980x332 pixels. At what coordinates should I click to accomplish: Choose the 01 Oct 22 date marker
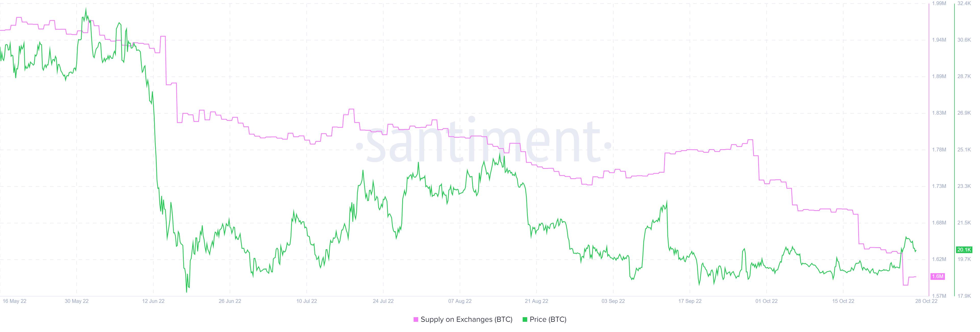coord(766,301)
